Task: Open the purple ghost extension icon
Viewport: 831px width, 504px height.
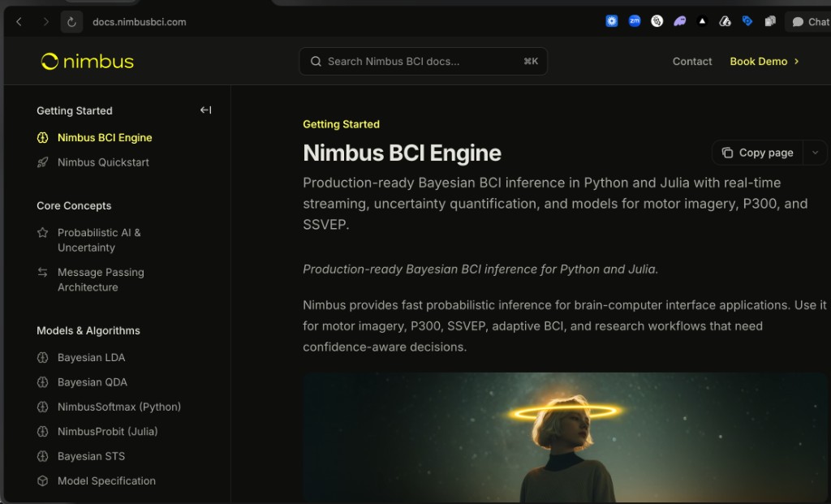Action: [679, 21]
